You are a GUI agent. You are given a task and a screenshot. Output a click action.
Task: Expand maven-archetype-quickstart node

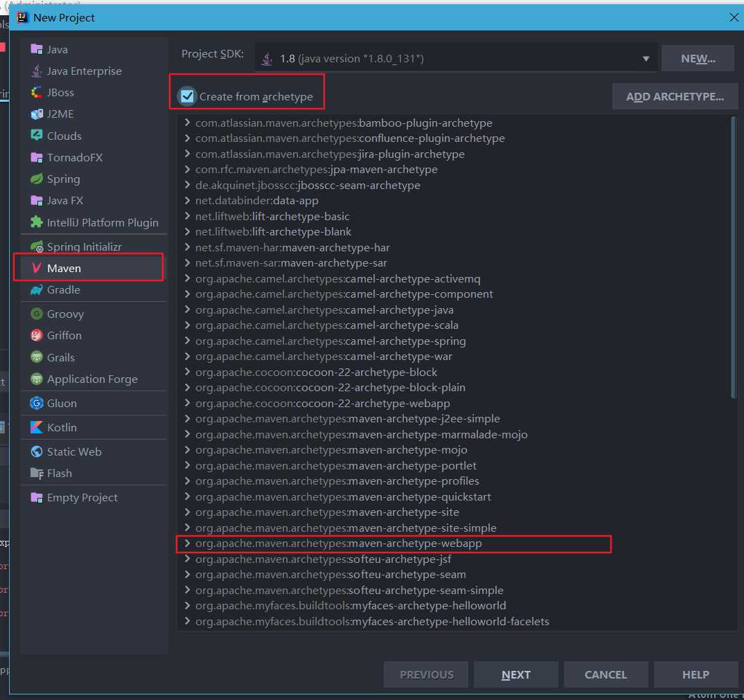click(188, 496)
